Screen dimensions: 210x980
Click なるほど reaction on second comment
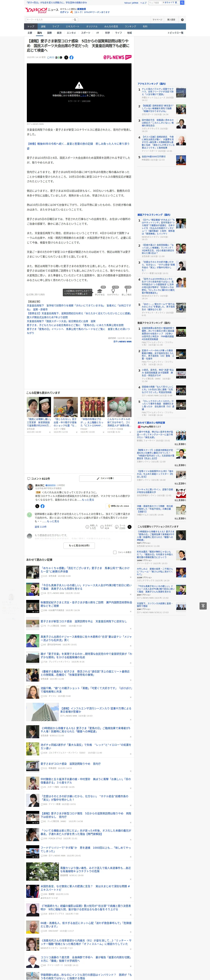click(106, 527)
